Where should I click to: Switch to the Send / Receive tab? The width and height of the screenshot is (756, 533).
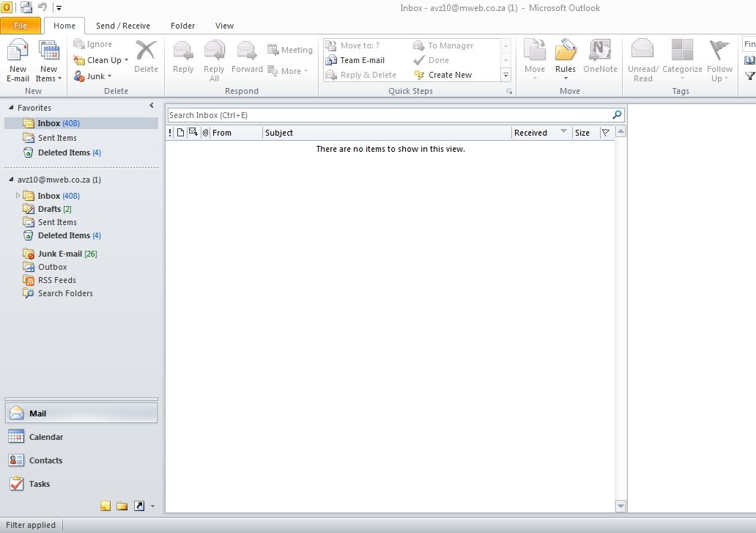pyautogui.click(x=122, y=26)
